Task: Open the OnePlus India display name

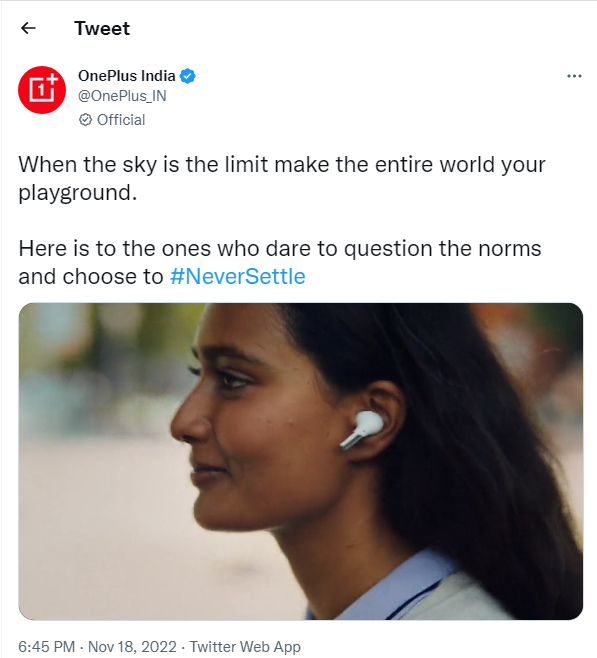Action: pos(126,76)
